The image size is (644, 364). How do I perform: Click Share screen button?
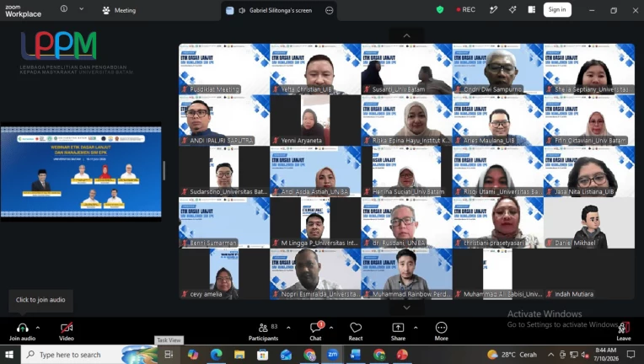click(x=398, y=331)
